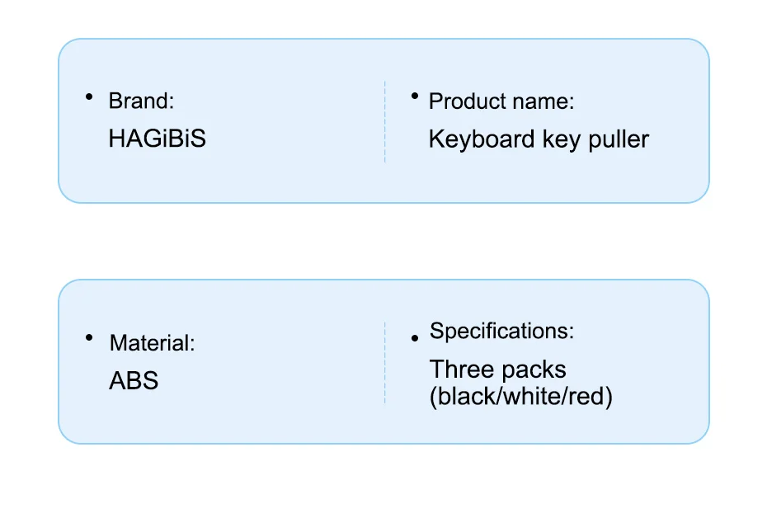Screen dimensions: 767x532
Task: Click the Material: label
Action: coord(153,342)
